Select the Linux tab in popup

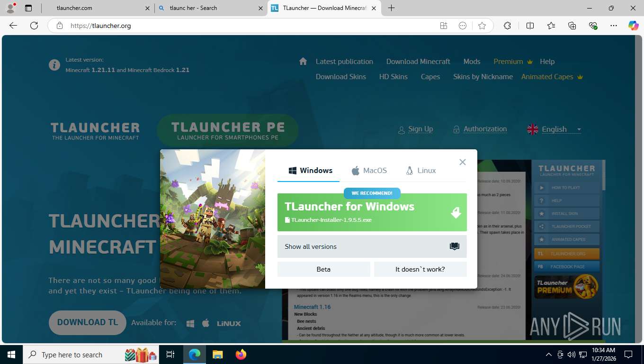point(421,171)
